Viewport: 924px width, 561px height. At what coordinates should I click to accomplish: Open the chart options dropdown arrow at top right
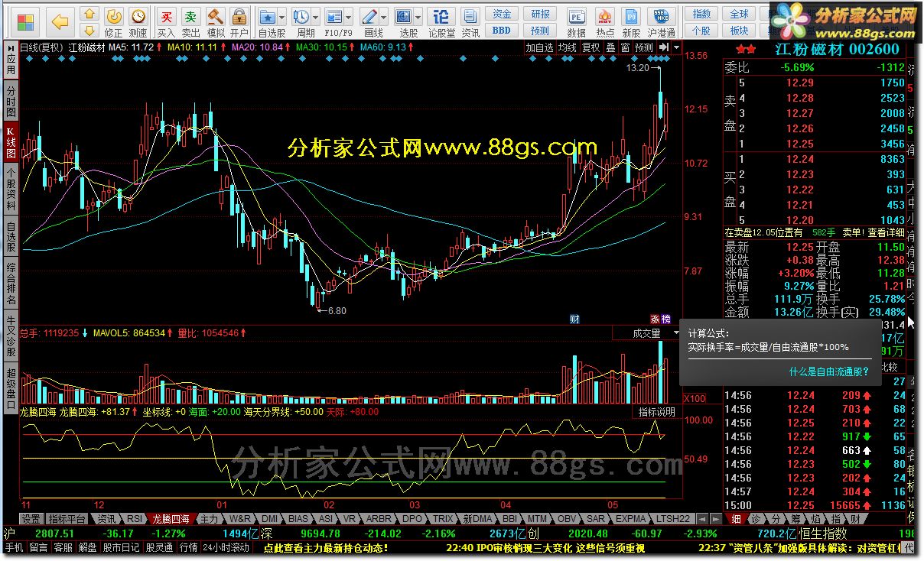coord(676,47)
